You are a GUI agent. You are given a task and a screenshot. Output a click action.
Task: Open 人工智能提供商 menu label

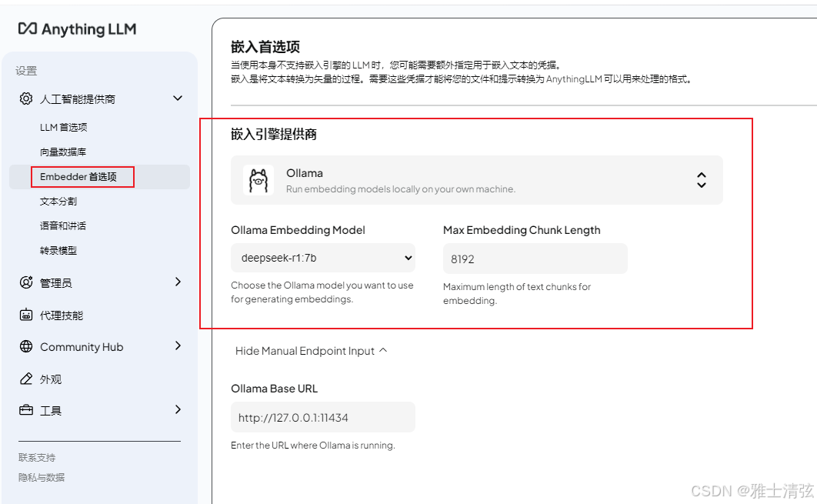78,99
